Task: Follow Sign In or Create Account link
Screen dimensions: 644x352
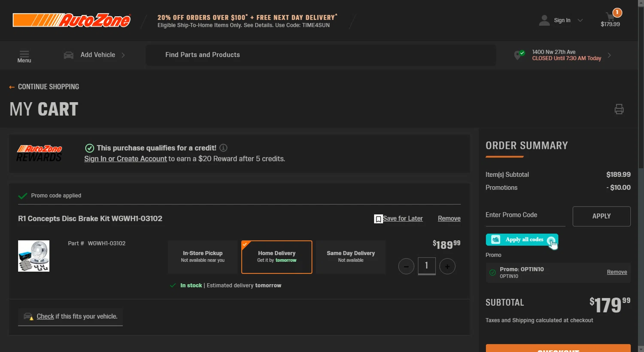Action: pyautogui.click(x=125, y=159)
